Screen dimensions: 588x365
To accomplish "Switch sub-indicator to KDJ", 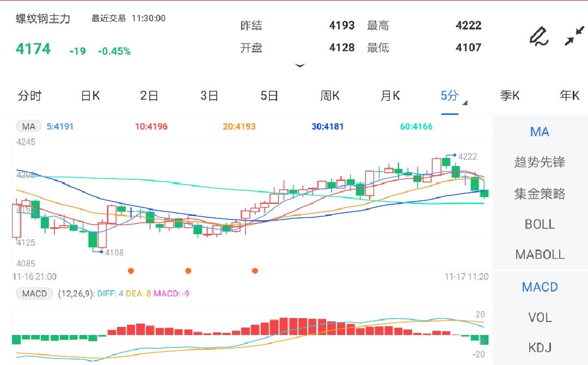I will click(540, 348).
